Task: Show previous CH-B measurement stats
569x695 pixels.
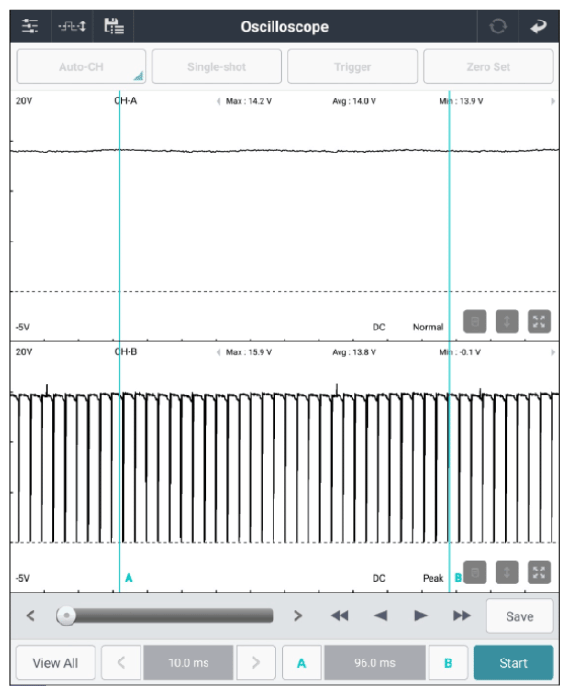Action: pos(218,352)
